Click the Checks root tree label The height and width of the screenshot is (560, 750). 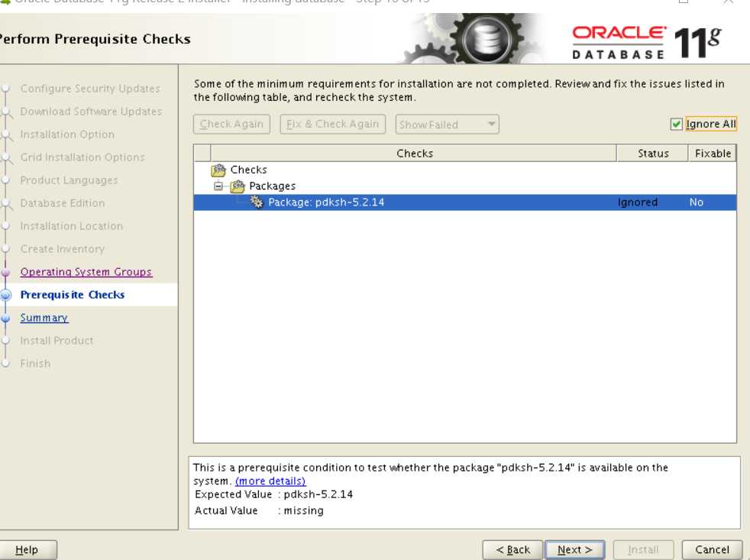coord(249,170)
